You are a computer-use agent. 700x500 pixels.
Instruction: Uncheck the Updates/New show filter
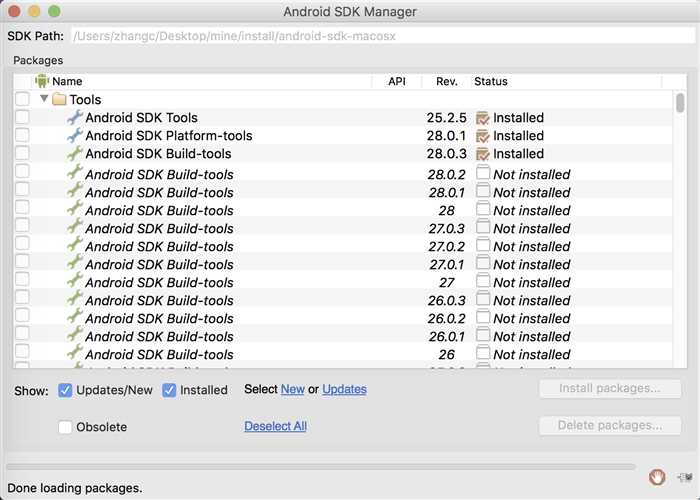pos(65,390)
